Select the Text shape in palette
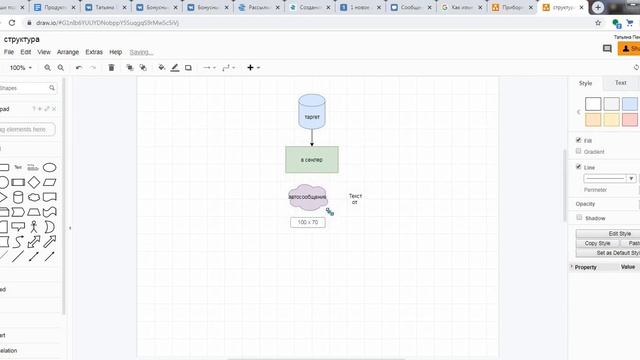This screenshot has height=360, width=640. [18, 167]
